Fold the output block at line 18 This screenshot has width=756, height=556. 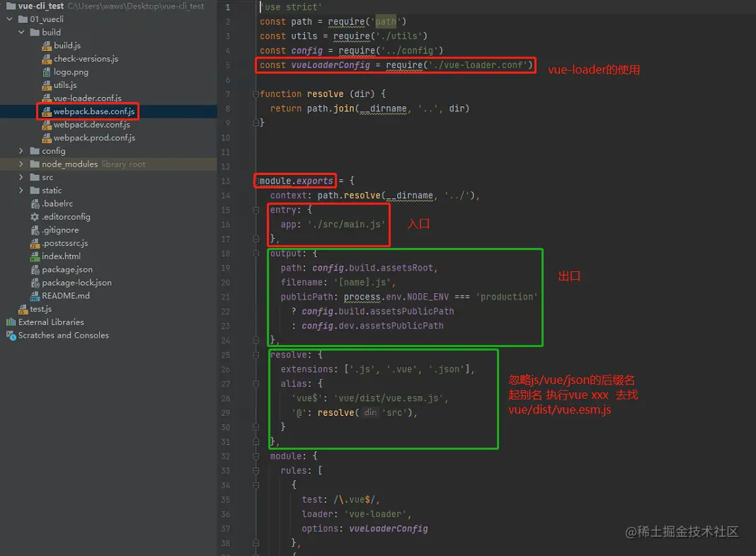coord(256,254)
